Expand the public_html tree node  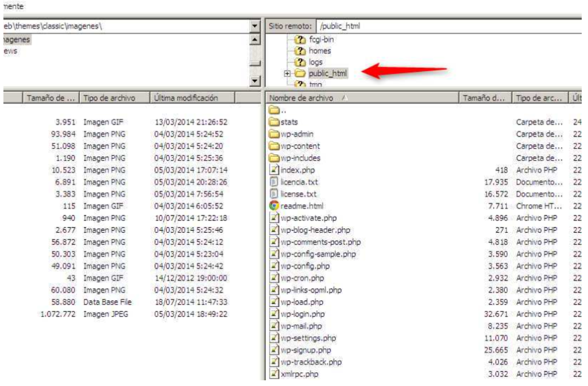click(287, 73)
